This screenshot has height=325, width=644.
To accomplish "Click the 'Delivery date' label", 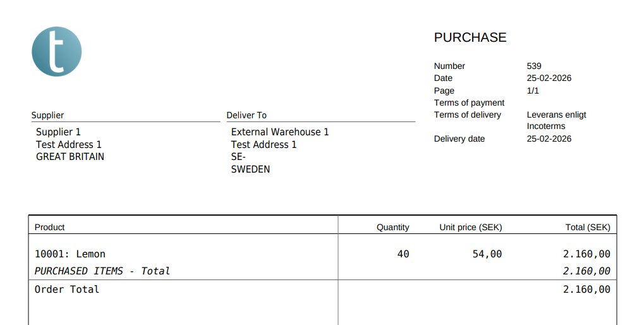I will click(x=459, y=138).
